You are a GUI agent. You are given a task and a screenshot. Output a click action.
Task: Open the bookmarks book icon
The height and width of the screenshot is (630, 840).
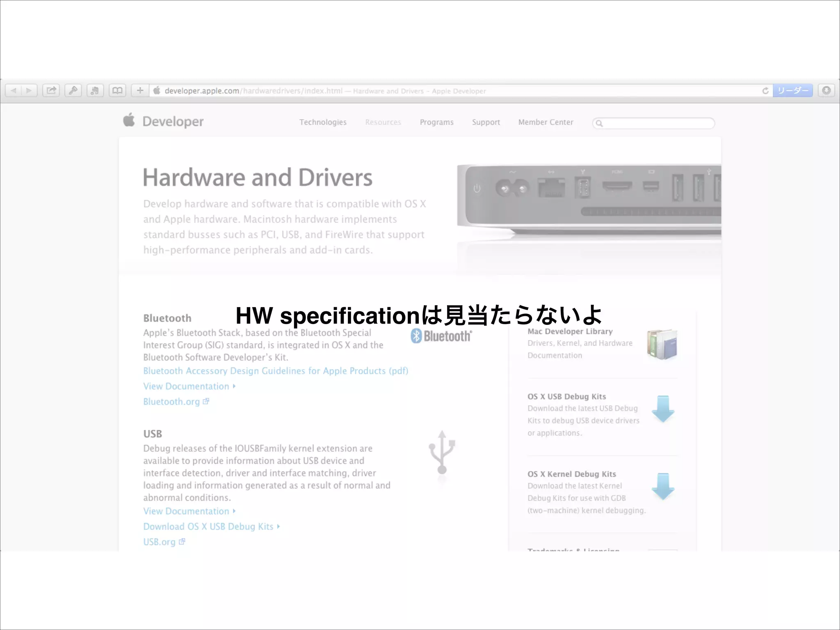(x=117, y=90)
